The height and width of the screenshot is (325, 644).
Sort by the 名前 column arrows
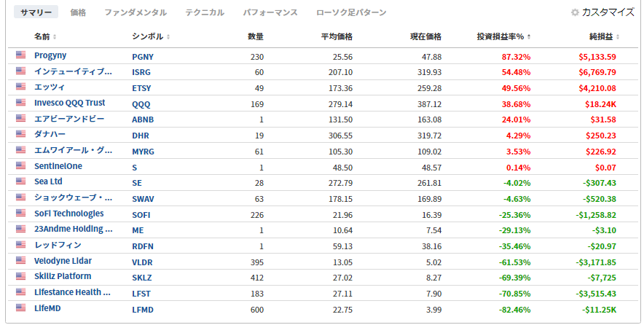click(x=55, y=37)
